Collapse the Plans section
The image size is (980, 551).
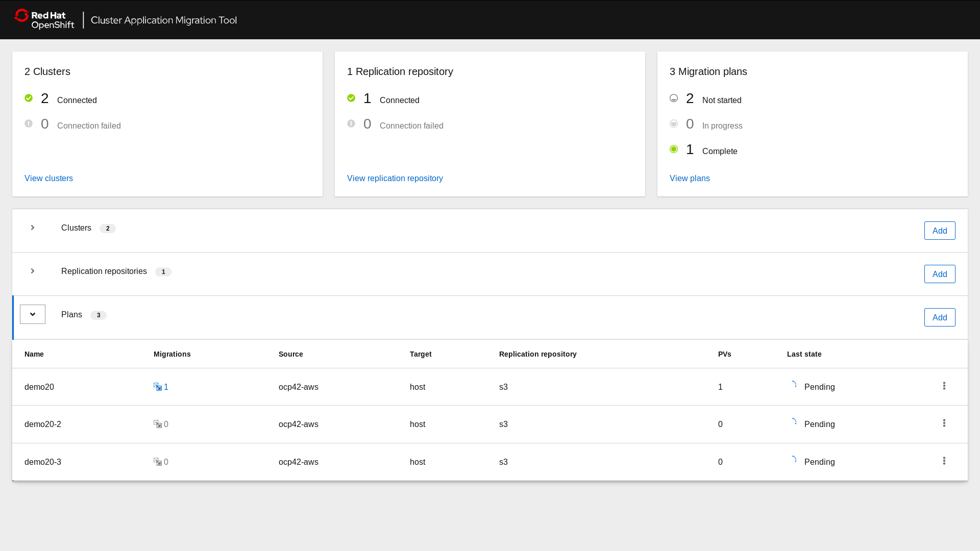point(33,314)
